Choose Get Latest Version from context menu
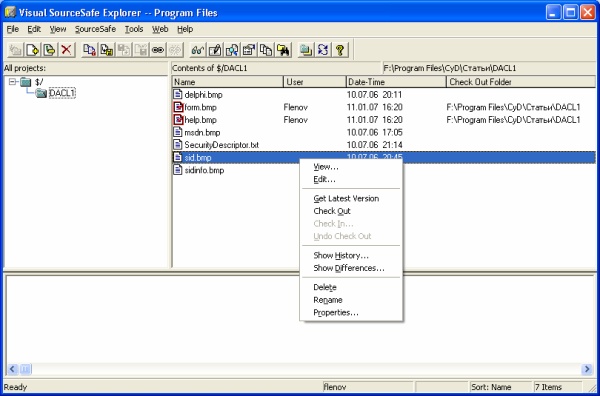 (x=351, y=198)
